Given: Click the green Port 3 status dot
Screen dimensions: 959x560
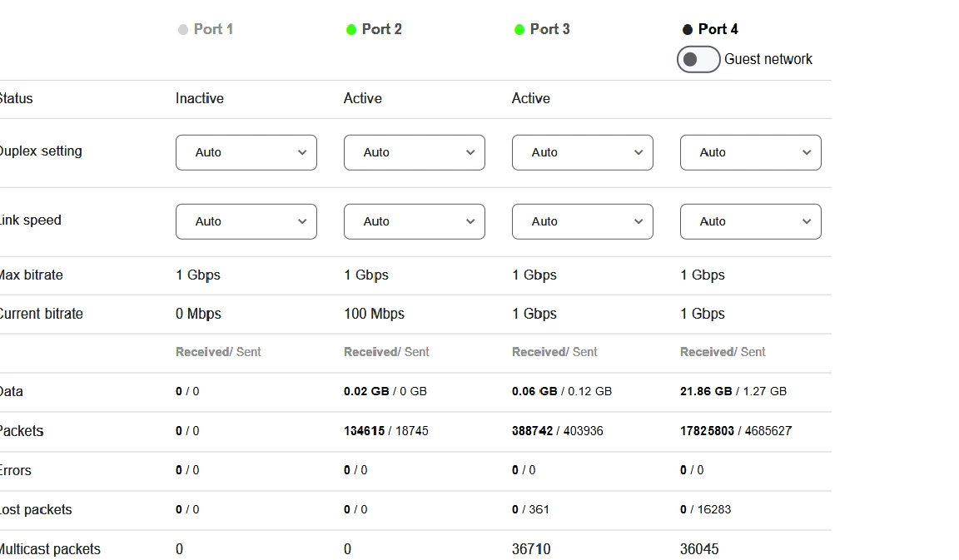Looking at the screenshot, I should tap(519, 30).
